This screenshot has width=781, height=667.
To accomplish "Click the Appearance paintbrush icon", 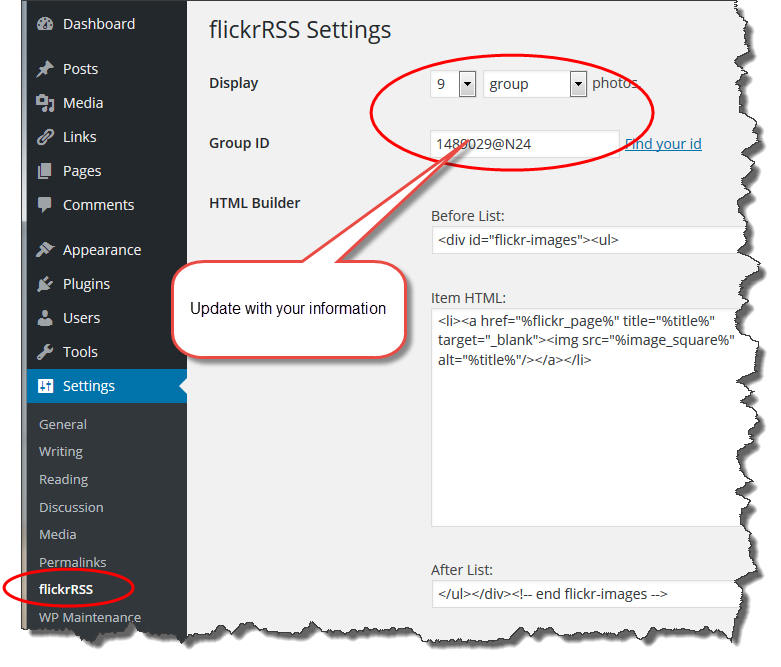I will (x=45, y=250).
